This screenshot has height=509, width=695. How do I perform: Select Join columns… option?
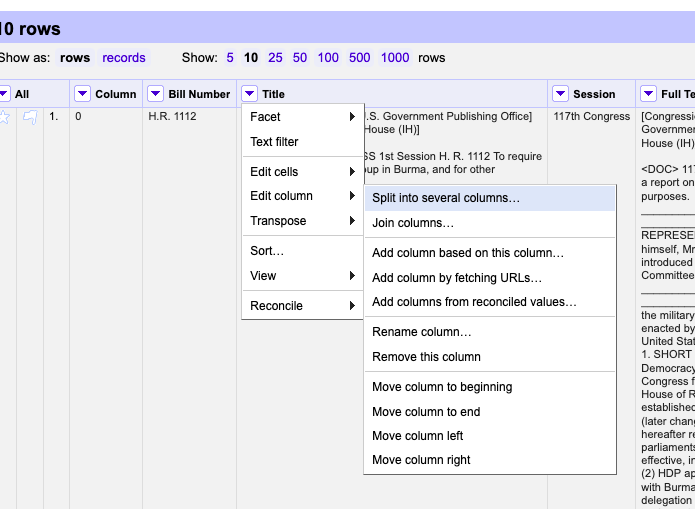(x=490, y=223)
